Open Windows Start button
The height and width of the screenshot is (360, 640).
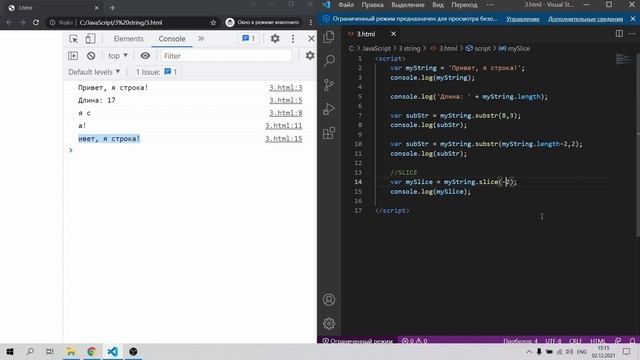(x=10, y=351)
